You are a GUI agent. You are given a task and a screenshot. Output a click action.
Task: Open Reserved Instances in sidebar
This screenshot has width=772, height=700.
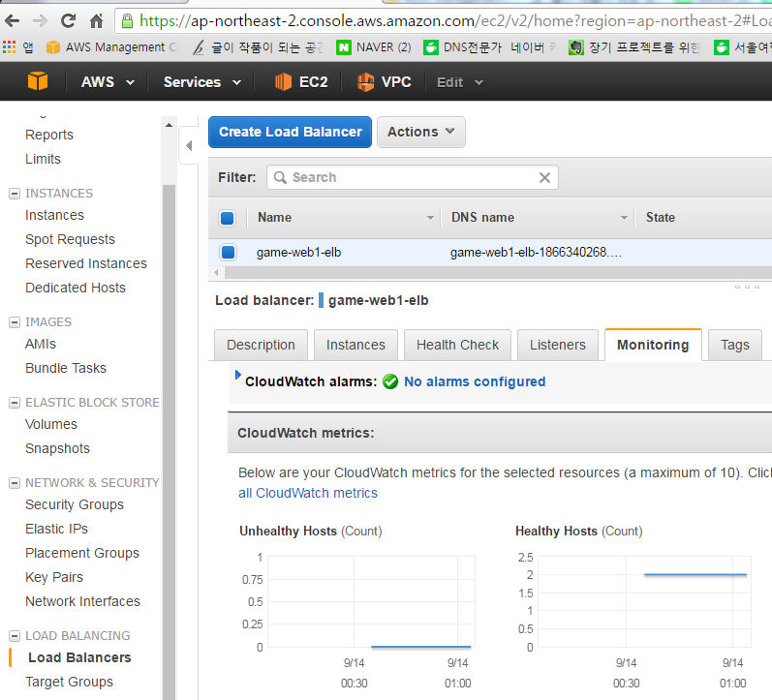[x=86, y=263]
